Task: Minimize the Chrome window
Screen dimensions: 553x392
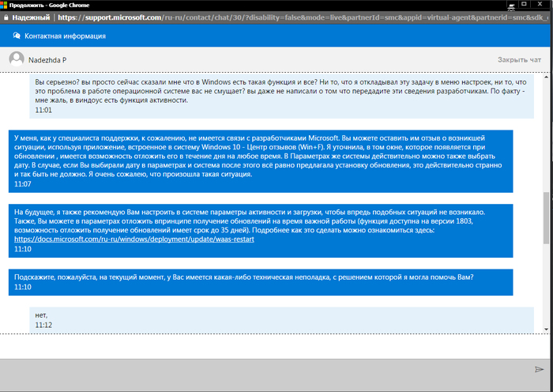Action: 511,5
